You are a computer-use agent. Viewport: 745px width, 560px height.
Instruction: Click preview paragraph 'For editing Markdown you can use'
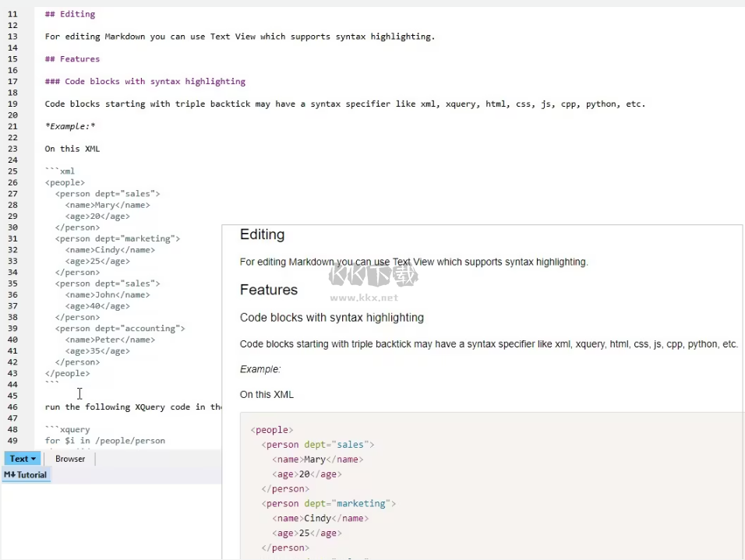click(414, 262)
